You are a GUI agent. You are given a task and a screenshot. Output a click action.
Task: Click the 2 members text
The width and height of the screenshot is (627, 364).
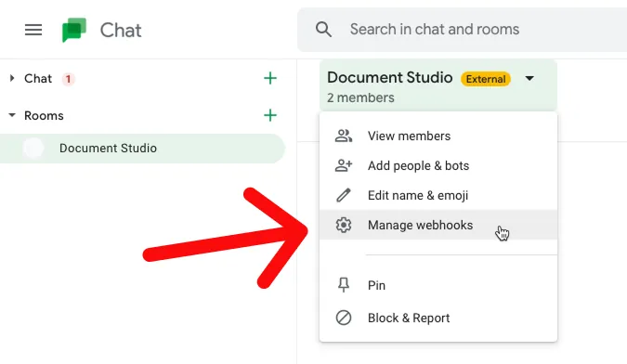coord(360,97)
